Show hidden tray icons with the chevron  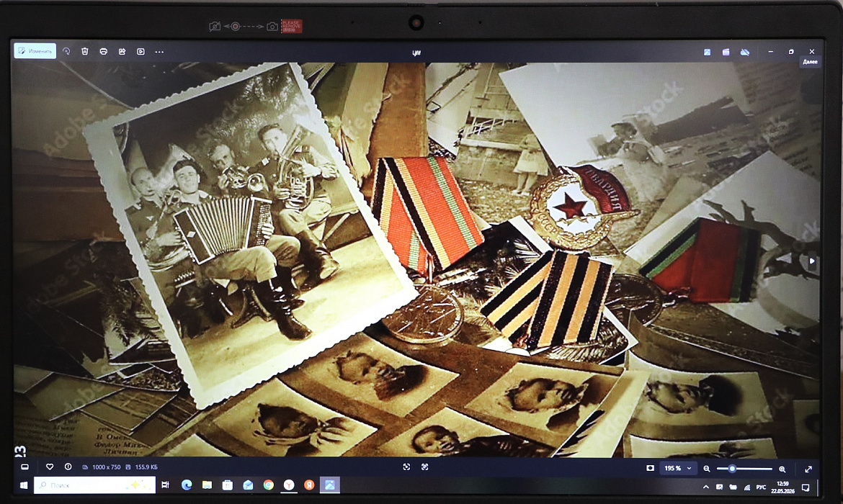click(x=705, y=487)
